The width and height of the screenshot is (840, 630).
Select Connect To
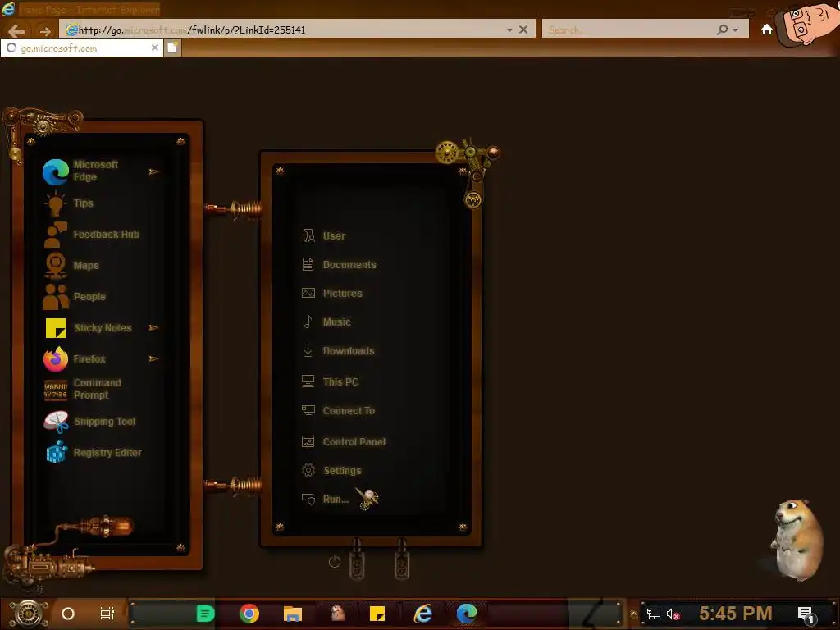point(339,411)
